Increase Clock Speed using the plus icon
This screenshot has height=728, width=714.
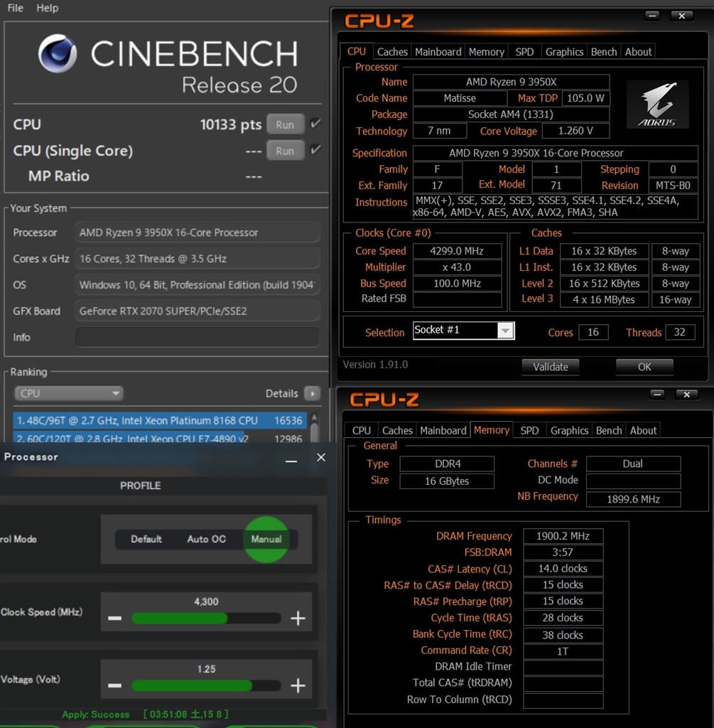coord(298,619)
